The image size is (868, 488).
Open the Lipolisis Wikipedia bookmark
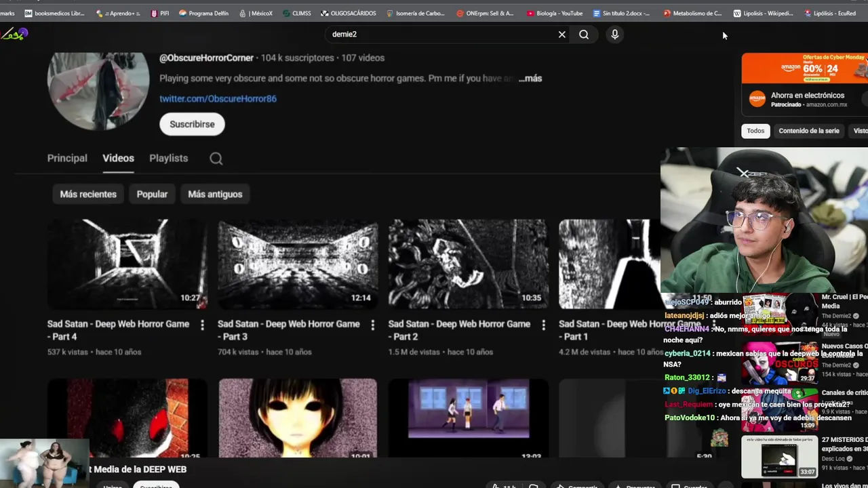click(x=763, y=13)
